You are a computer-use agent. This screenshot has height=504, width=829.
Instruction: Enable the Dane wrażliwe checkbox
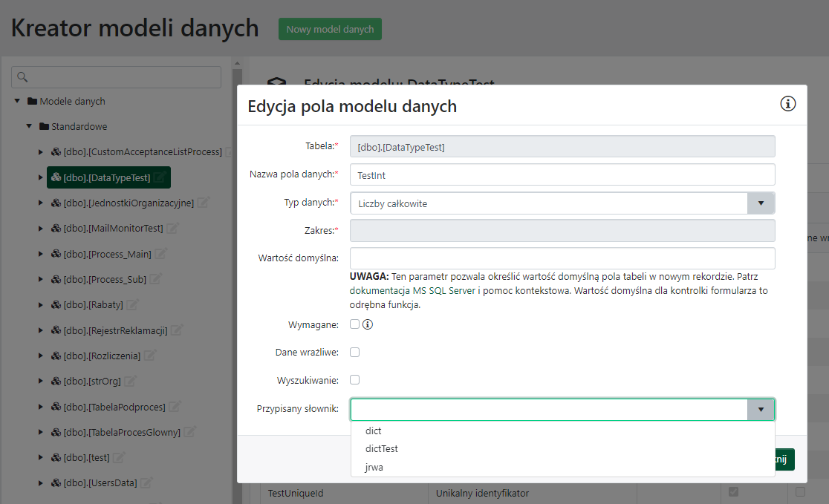tap(355, 351)
